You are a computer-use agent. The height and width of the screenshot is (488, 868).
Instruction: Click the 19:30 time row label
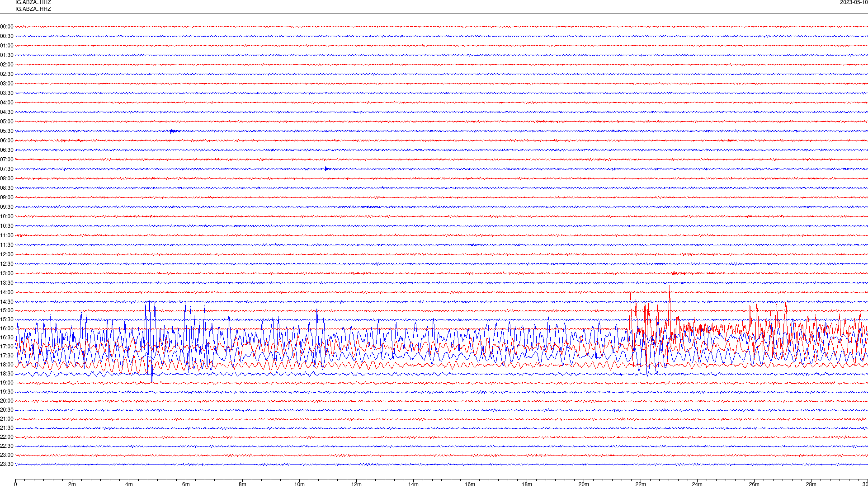7,392
